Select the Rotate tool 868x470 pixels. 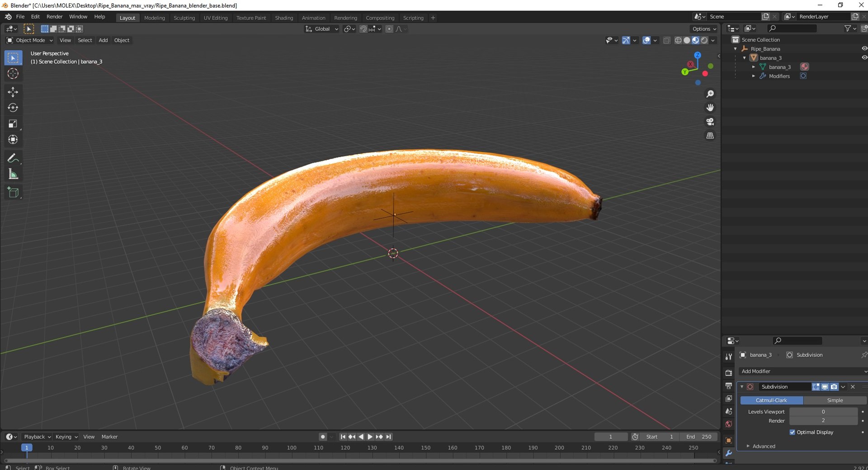(13, 108)
